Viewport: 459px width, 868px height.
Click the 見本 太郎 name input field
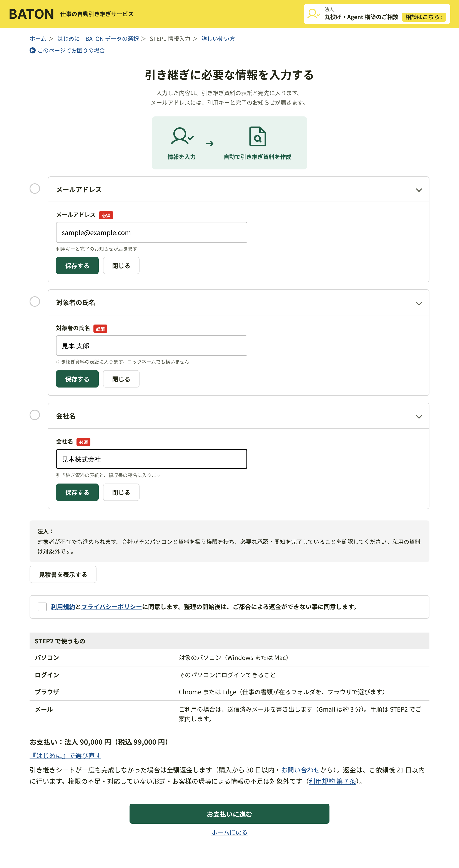coord(151,346)
